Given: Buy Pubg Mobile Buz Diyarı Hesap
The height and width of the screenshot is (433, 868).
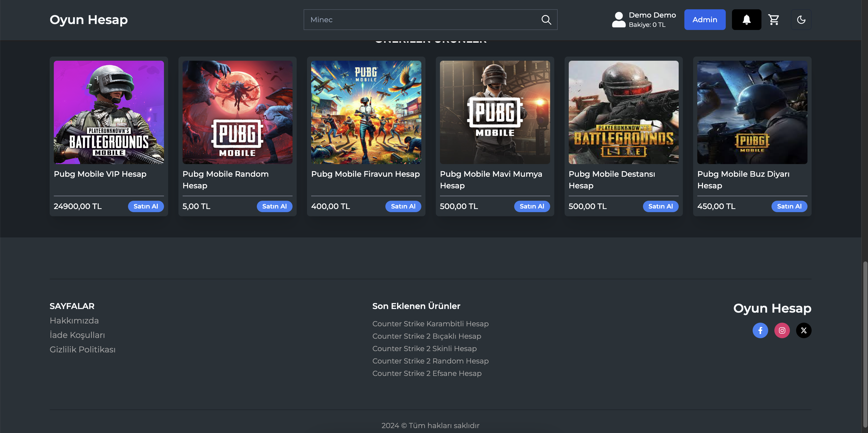Looking at the screenshot, I should pos(789,206).
